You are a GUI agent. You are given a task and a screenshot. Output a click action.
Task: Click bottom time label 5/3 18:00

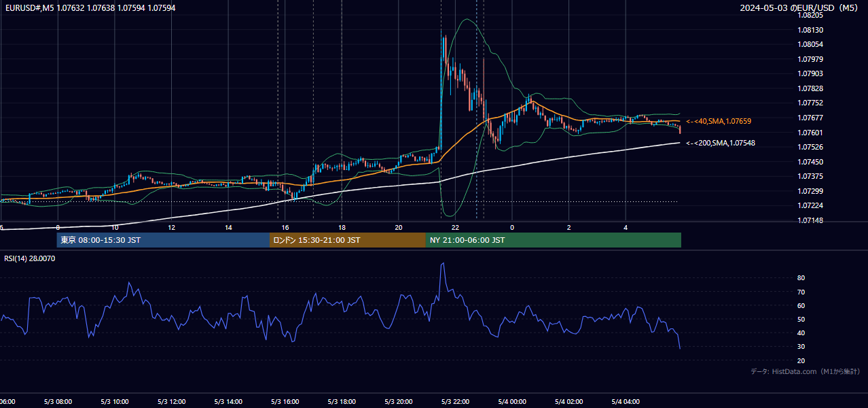coord(342,402)
